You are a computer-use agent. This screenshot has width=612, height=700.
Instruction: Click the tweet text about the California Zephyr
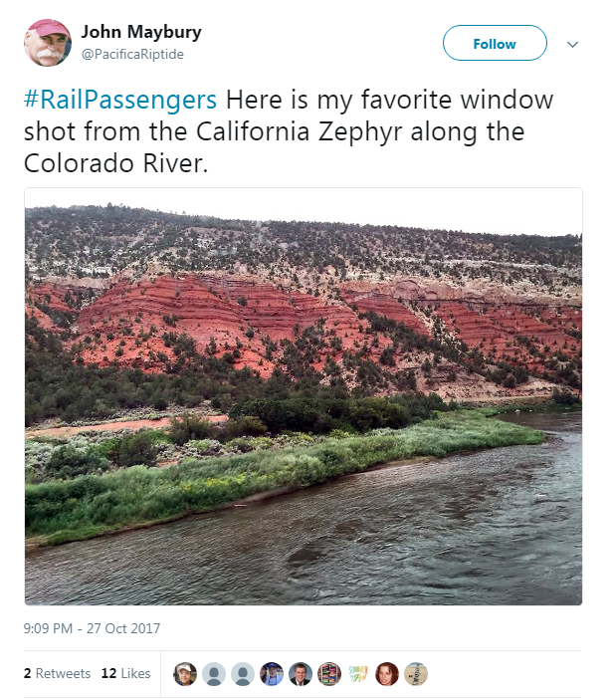[289, 131]
